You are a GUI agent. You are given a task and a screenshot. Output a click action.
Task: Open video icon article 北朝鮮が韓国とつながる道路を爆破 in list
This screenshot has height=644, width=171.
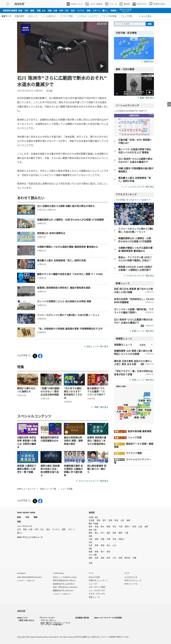coord(26,250)
